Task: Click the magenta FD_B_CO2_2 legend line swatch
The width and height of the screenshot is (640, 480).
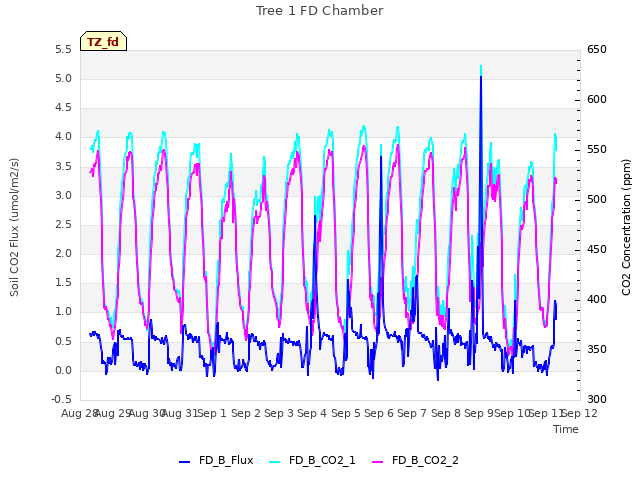Action: [378, 462]
